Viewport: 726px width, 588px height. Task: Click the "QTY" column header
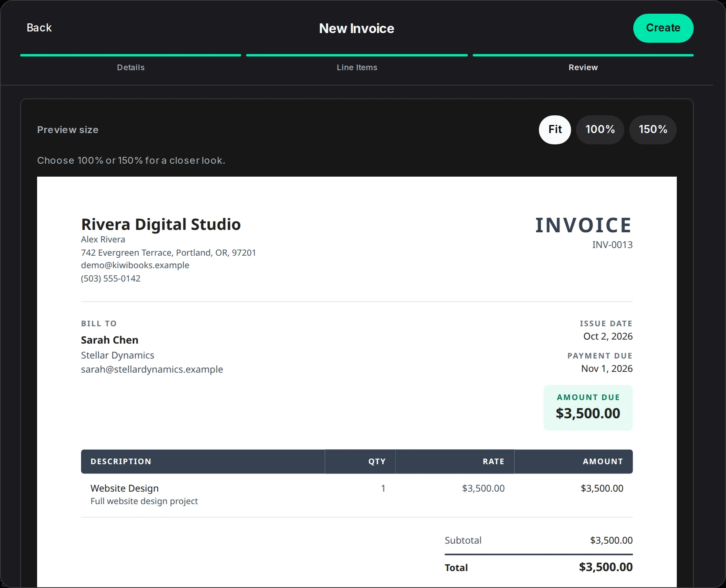(x=377, y=461)
